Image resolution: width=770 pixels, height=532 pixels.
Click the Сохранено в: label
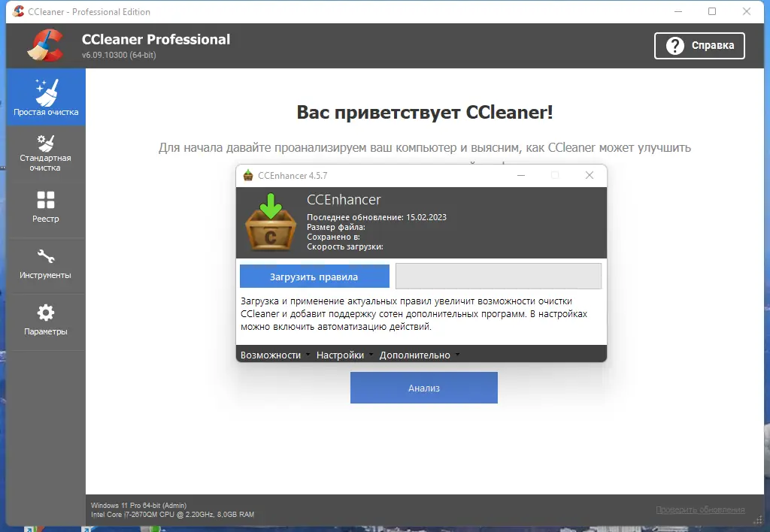[333, 237]
